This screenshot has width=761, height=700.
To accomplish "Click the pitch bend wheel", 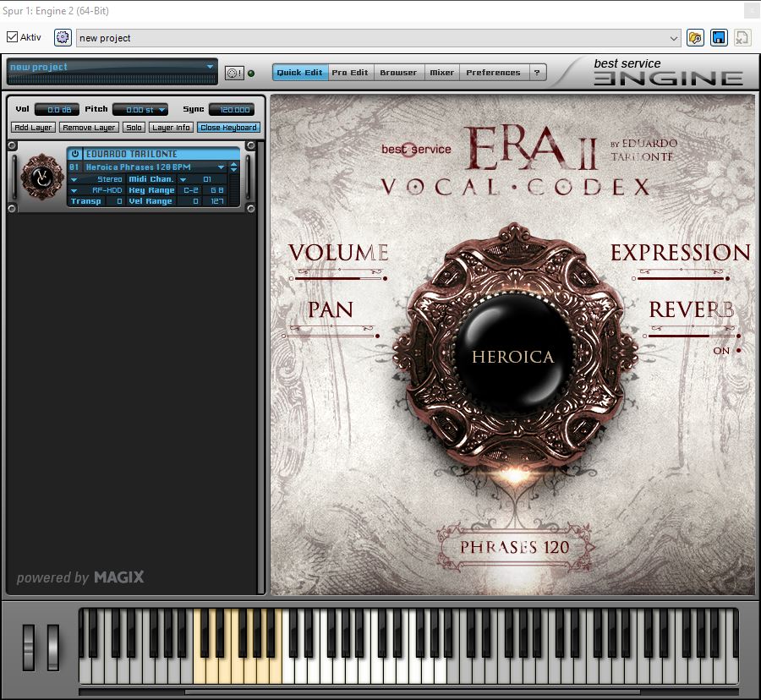I will coord(29,648).
